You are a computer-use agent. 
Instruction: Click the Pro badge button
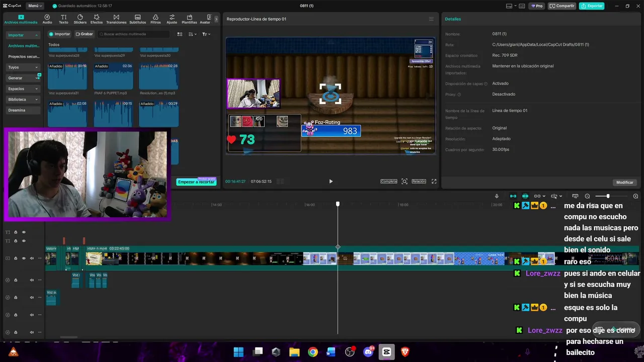point(537,6)
